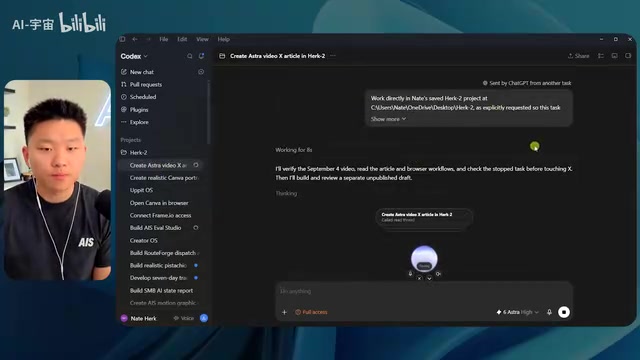
Task: Open the Codex dropdown in the sidebar header
Action: pos(134,56)
